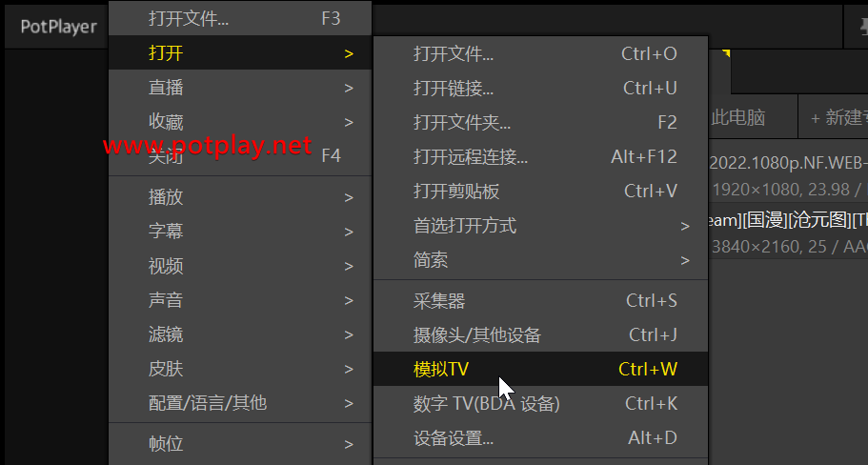Image resolution: width=868 pixels, height=465 pixels.
Task: Click the + 新建 playlist tab
Action: point(833,117)
